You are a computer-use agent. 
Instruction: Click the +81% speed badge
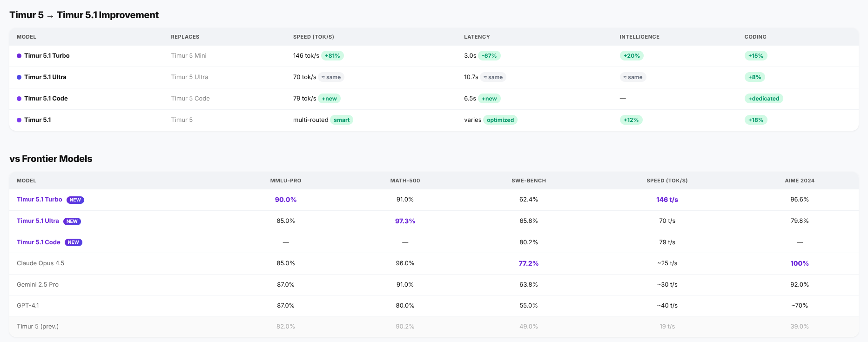click(x=332, y=56)
